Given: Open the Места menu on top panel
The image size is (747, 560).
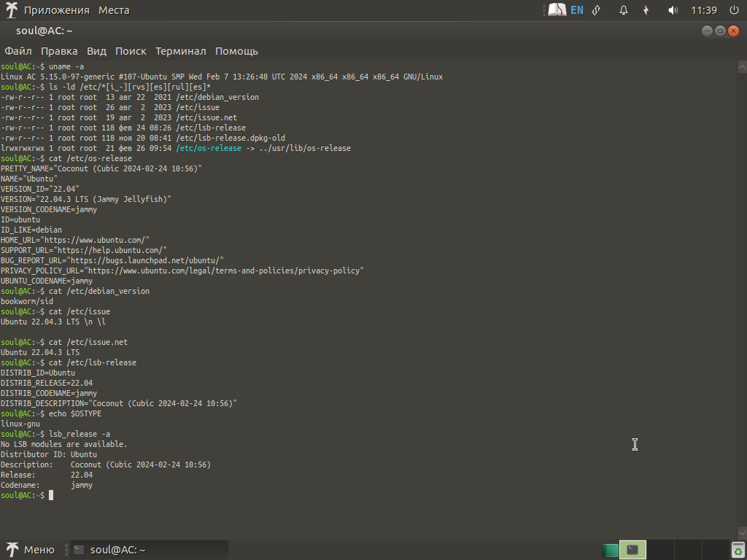Looking at the screenshot, I should tap(114, 10).
